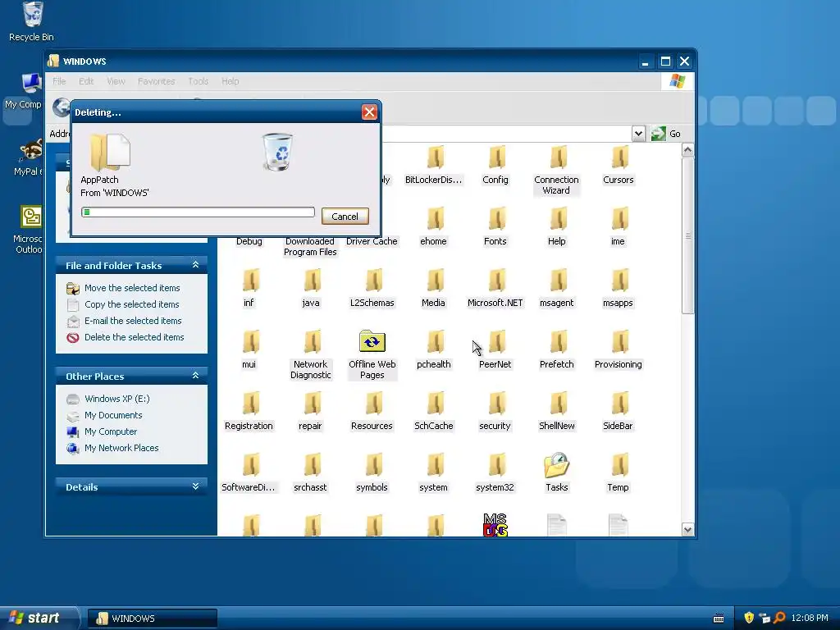Viewport: 840px width, 630px height.
Task: Select the PeerNet folder
Action: [x=495, y=349]
